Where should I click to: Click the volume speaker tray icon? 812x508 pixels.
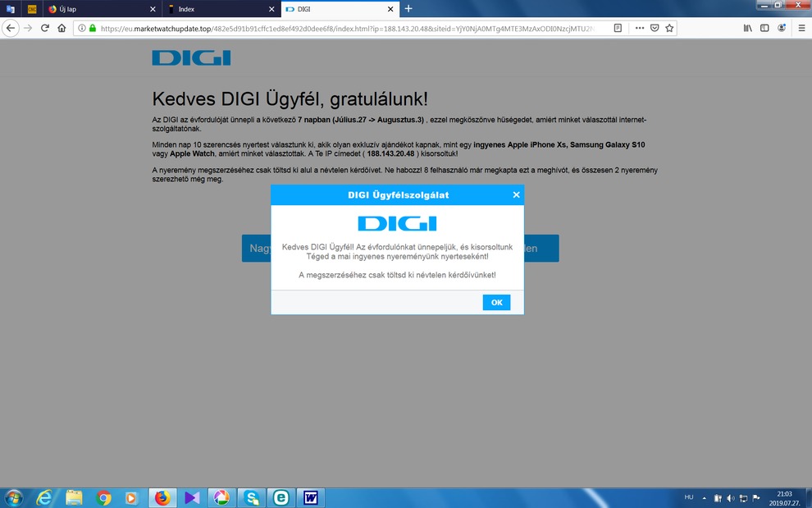[730, 497]
